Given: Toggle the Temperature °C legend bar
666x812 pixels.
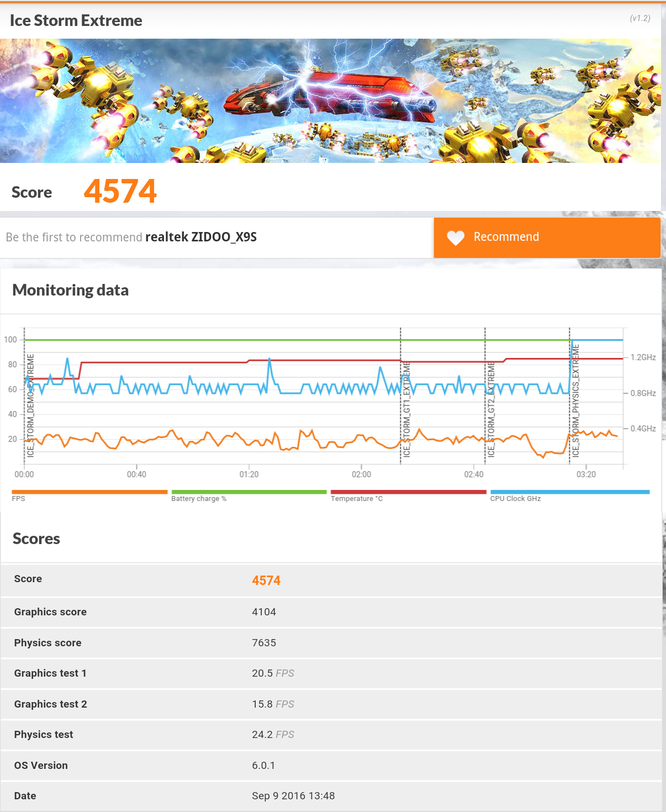Looking at the screenshot, I should pos(409,492).
